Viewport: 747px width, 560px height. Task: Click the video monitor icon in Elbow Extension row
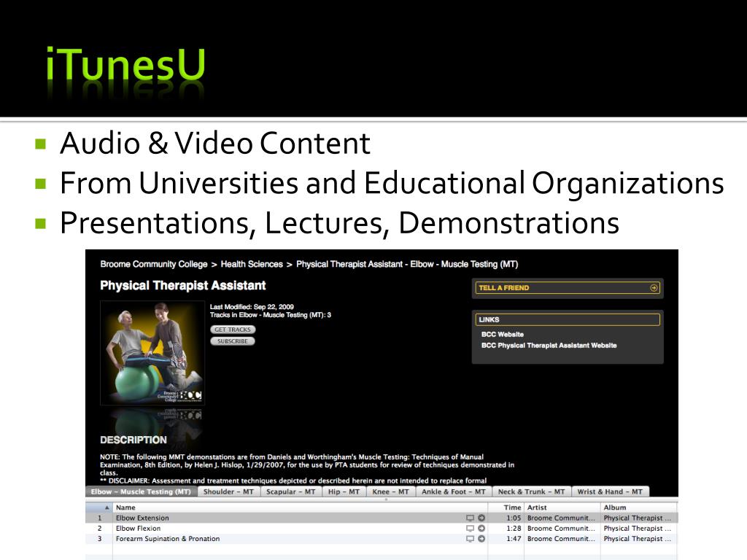[470, 518]
